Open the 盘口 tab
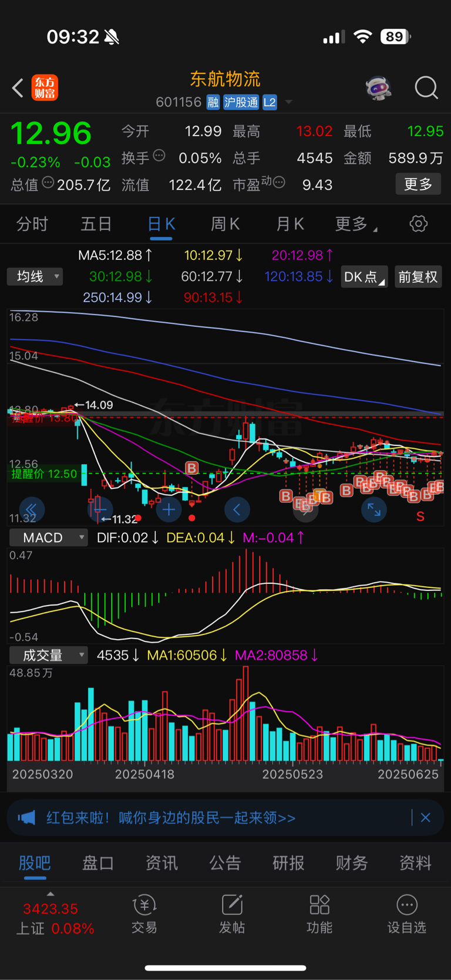 (x=98, y=863)
